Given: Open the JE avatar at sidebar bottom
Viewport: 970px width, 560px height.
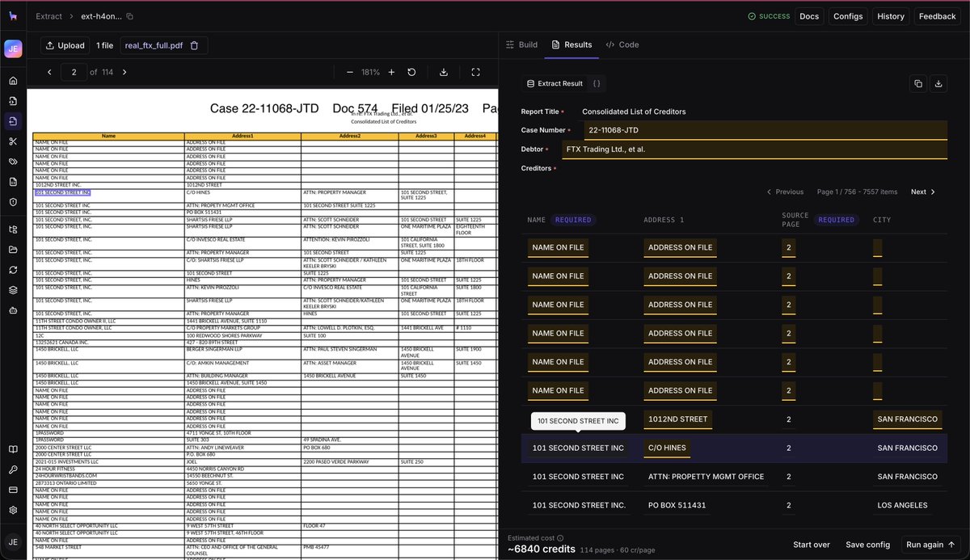Looking at the screenshot, I should (13, 542).
